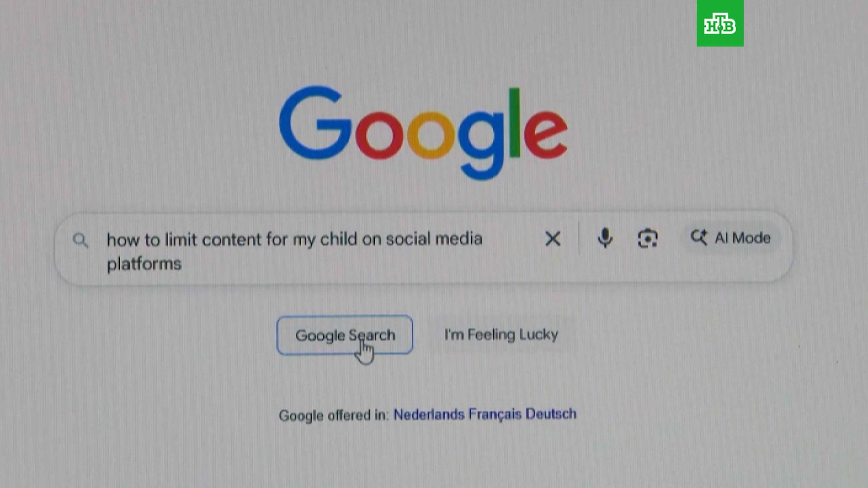
Task: Click the blue capital G in logo
Action: 316,122
